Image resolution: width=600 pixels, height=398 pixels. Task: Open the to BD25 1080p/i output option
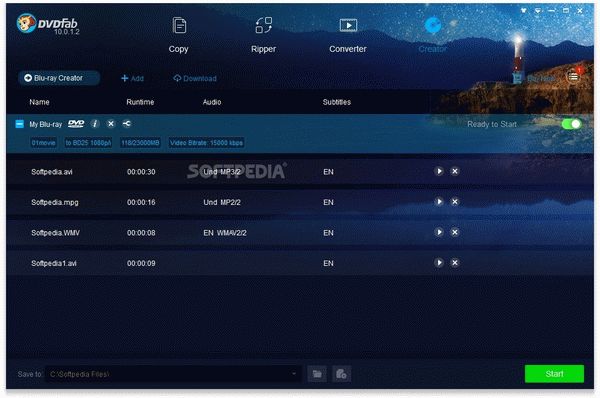88,143
